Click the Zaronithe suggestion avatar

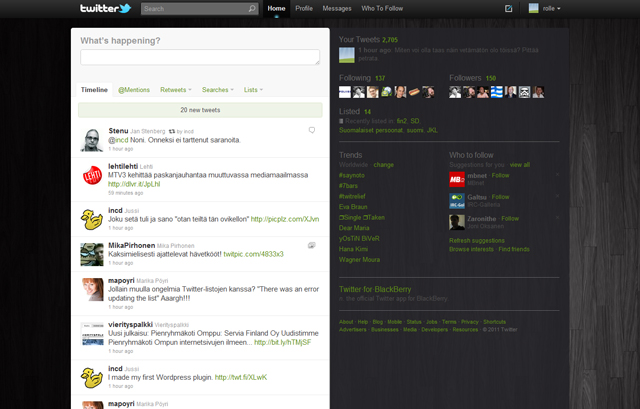[457, 222]
